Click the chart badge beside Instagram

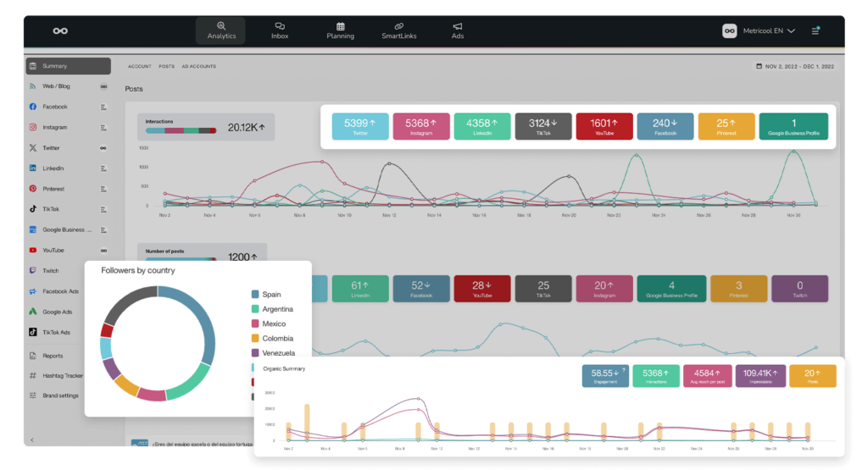[103, 127]
